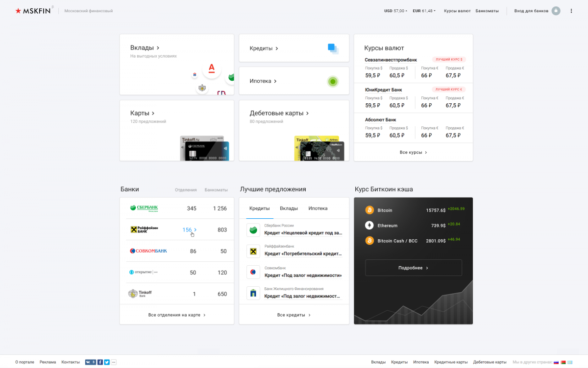
Task: Click Сбербанк России offer icon
Action: pyautogui.click(x=253, y=230)
